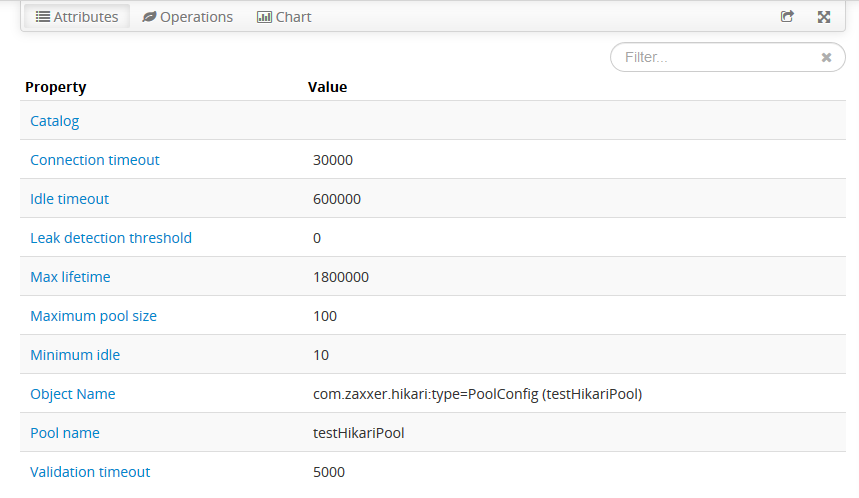Click the share/export icon in header
Screen dimensions: 859x498
pyautogui.click(x=787, y=17)
